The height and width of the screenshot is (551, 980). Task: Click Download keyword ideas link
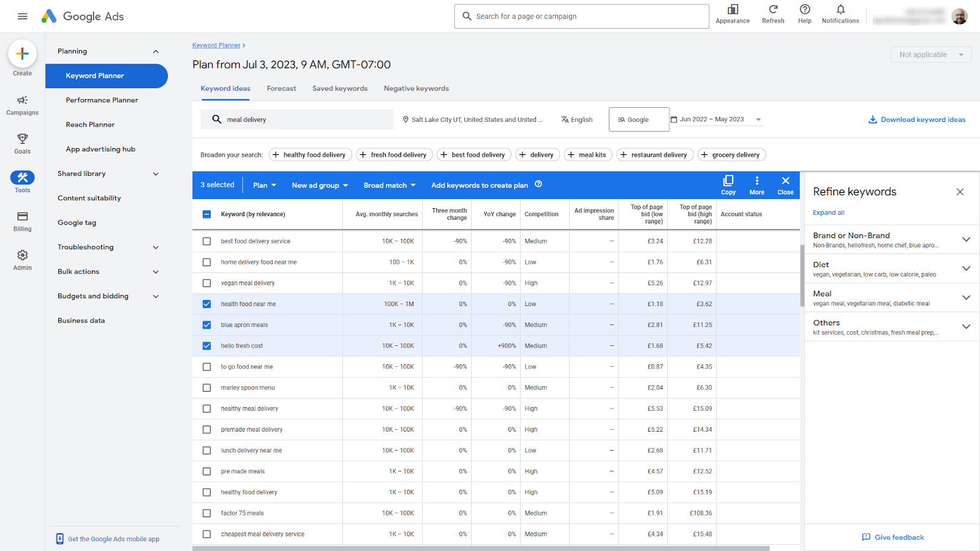916,120
